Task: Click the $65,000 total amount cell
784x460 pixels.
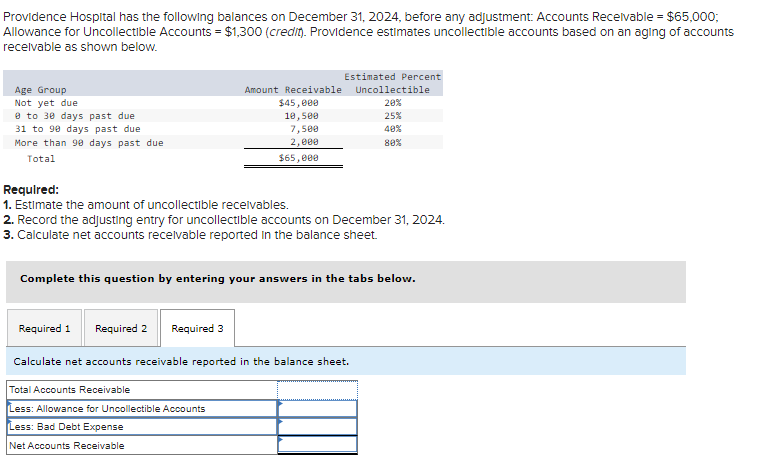Action: (298, 158)
